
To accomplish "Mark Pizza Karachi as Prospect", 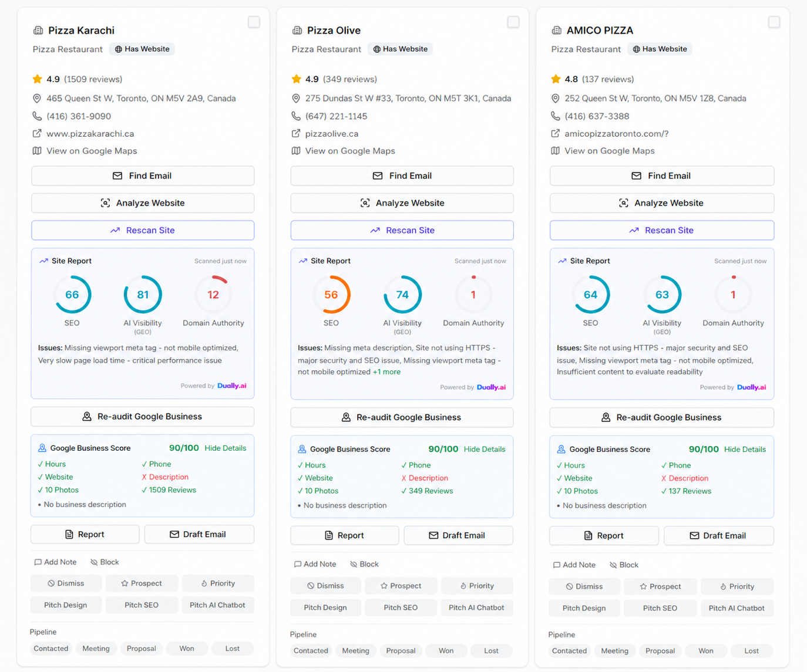I will click(142, 583).
